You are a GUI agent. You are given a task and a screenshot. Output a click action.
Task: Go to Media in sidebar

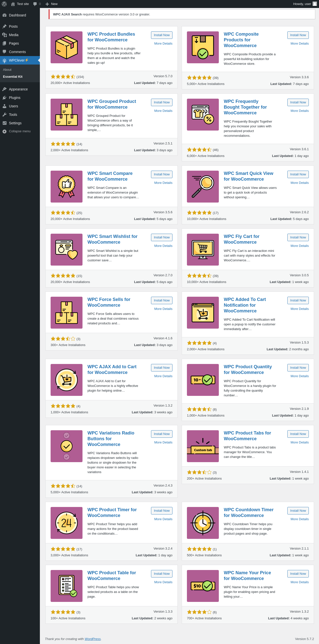pos(20,35)
